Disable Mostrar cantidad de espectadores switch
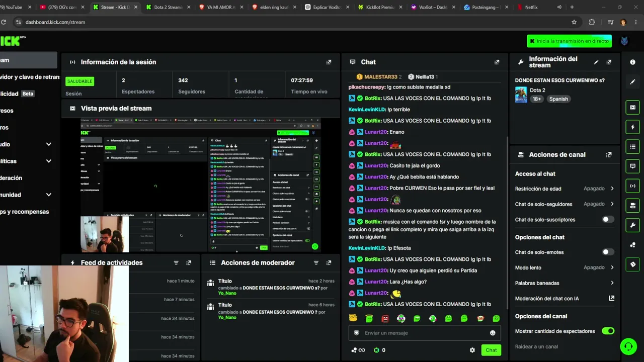The height and width of the screenshot is (362, 644). tap(608, 331)
